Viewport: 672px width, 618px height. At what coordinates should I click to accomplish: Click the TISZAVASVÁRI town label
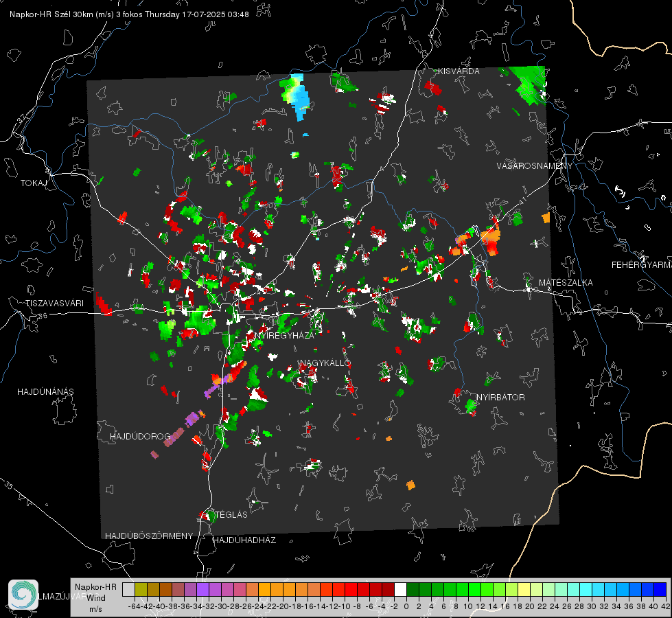54,304
